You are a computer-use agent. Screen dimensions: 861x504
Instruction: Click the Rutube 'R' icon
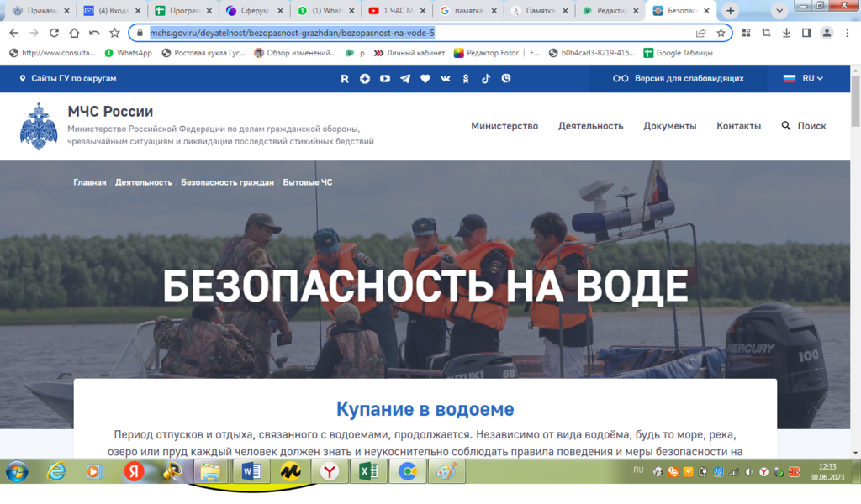(x=345, y=78)
